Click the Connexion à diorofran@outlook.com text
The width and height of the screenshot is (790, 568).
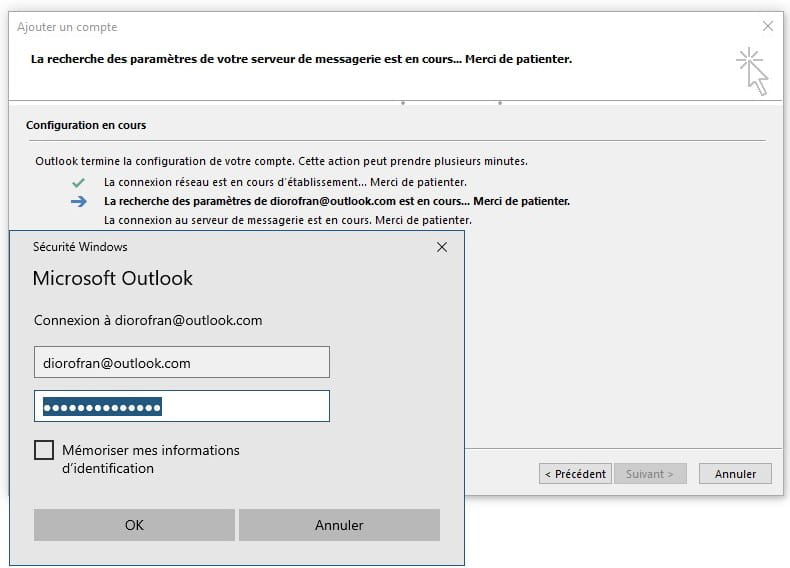[x=148, y=321]
